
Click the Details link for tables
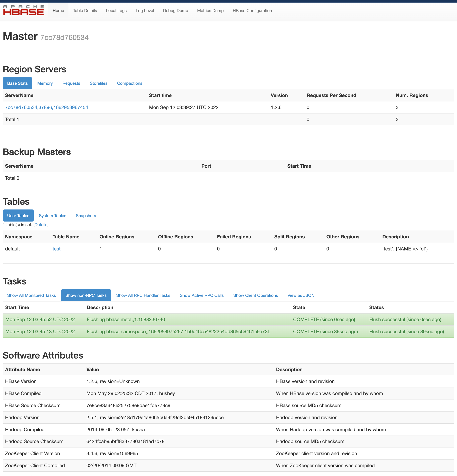click(x=41, y=225)
